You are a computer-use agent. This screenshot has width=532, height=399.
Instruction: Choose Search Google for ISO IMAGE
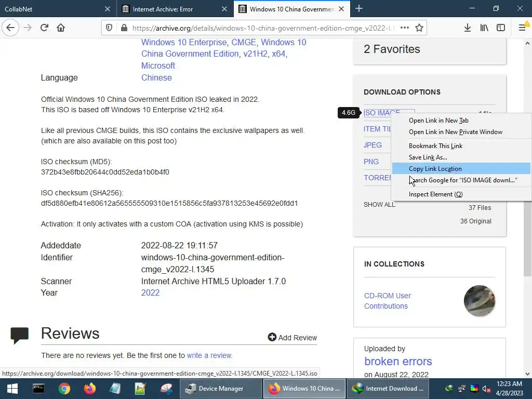[463, 180]
